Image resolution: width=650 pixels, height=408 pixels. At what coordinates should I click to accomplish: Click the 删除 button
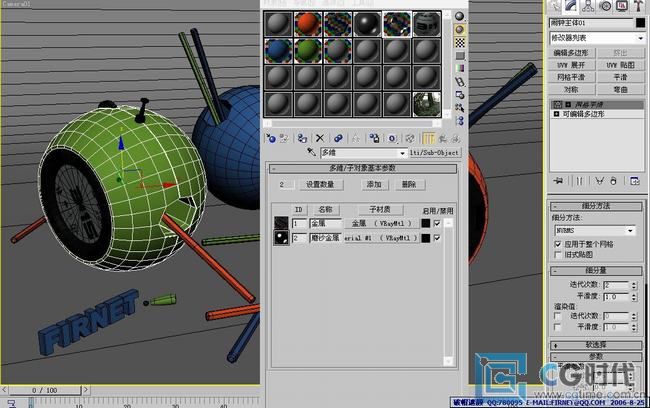pyautogui.click(x=409, y=185)
